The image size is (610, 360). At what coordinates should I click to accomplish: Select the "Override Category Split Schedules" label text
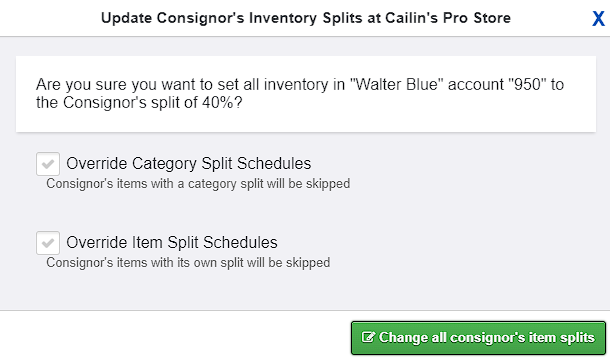click(189, 163)
